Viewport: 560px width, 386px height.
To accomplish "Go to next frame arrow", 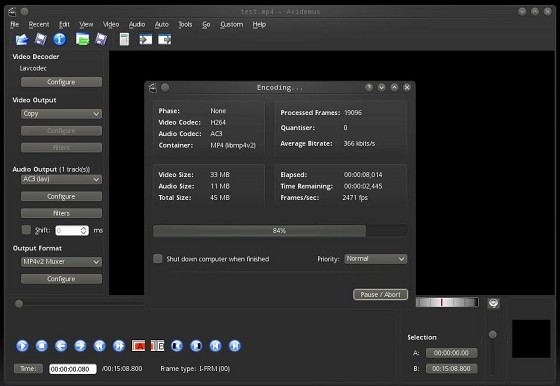I will coord(80,346).
